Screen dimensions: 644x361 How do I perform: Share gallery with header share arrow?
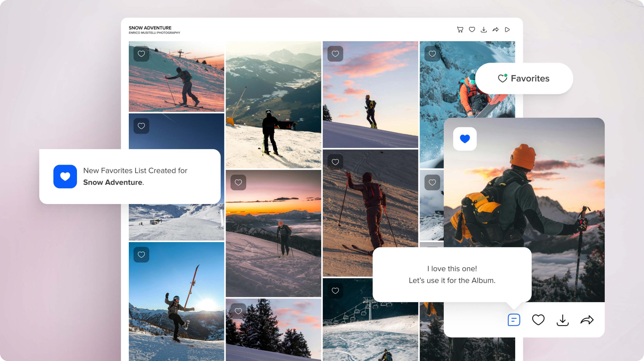[x=495, y=30]
